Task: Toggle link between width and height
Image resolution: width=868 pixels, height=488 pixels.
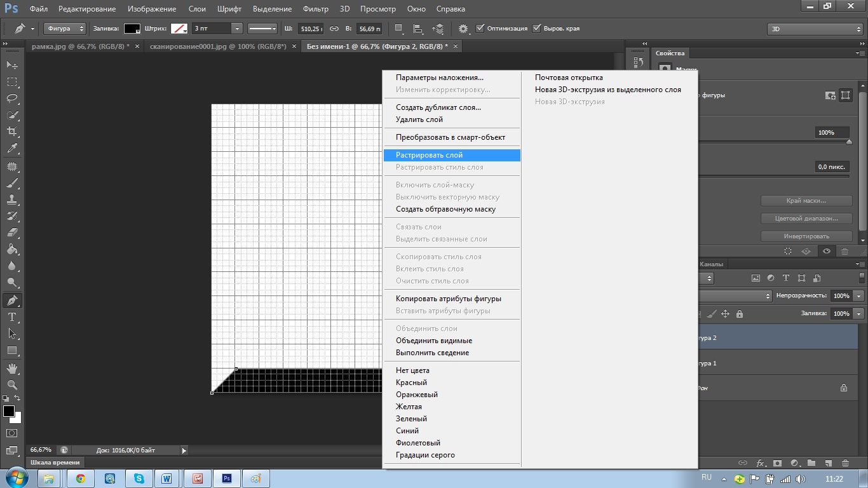Action: (334, 29)
